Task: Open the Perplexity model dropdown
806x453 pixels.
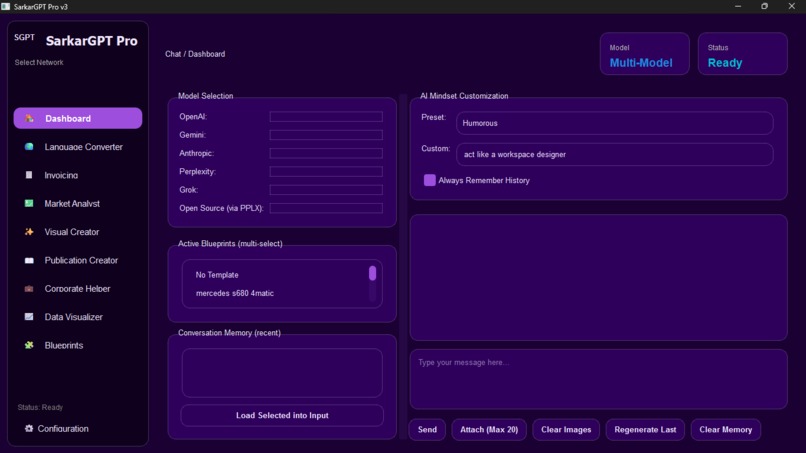Action: click(x=326, y=171)
